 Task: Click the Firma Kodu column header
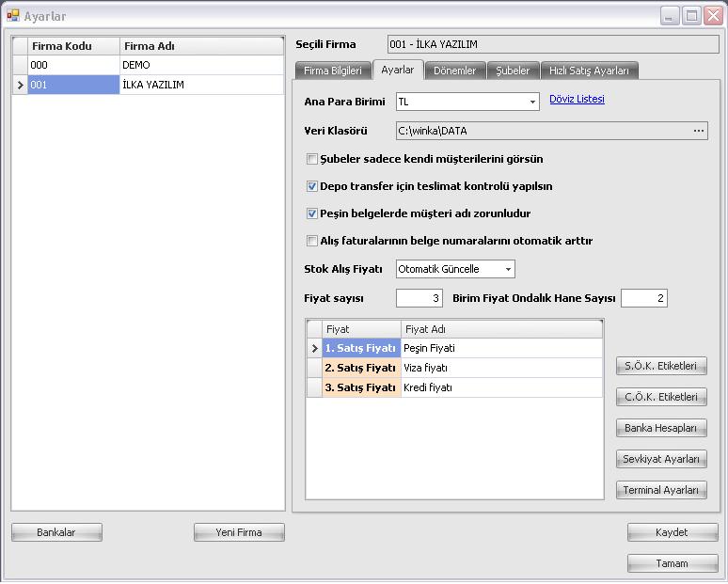73,46
